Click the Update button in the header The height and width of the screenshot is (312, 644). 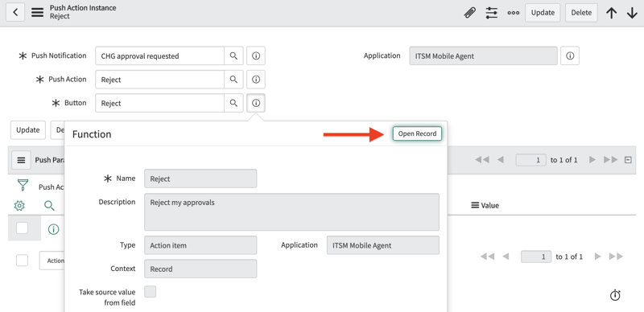coord(543,13)
